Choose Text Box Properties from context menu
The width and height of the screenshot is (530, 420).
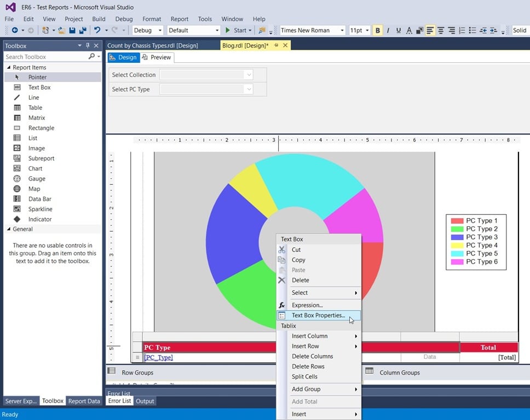point(319,316)
